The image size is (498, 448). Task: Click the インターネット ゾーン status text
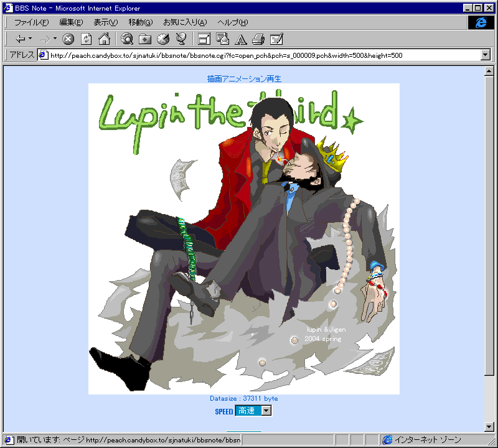point(428,440)
